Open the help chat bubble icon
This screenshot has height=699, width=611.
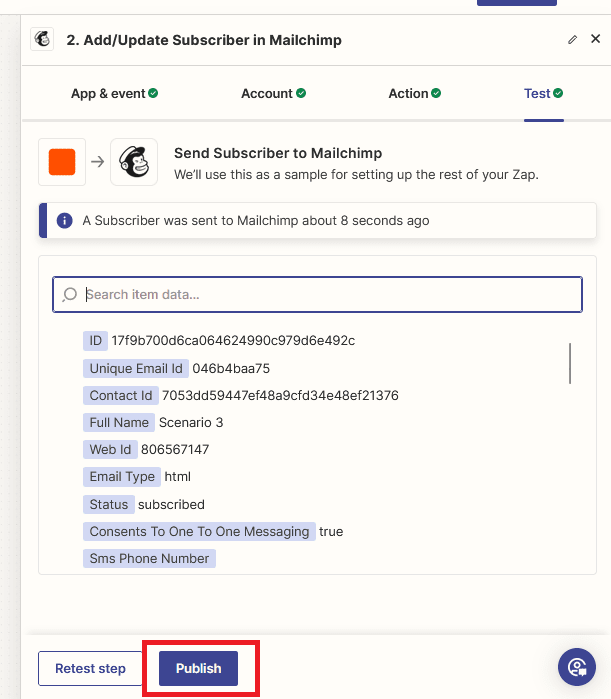coord(576,667)
